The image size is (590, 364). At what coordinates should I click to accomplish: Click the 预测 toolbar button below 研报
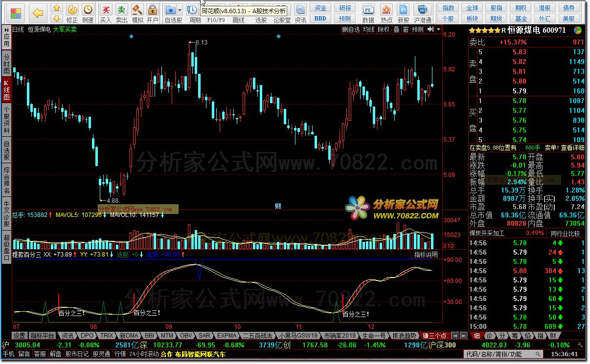(345, 19)
